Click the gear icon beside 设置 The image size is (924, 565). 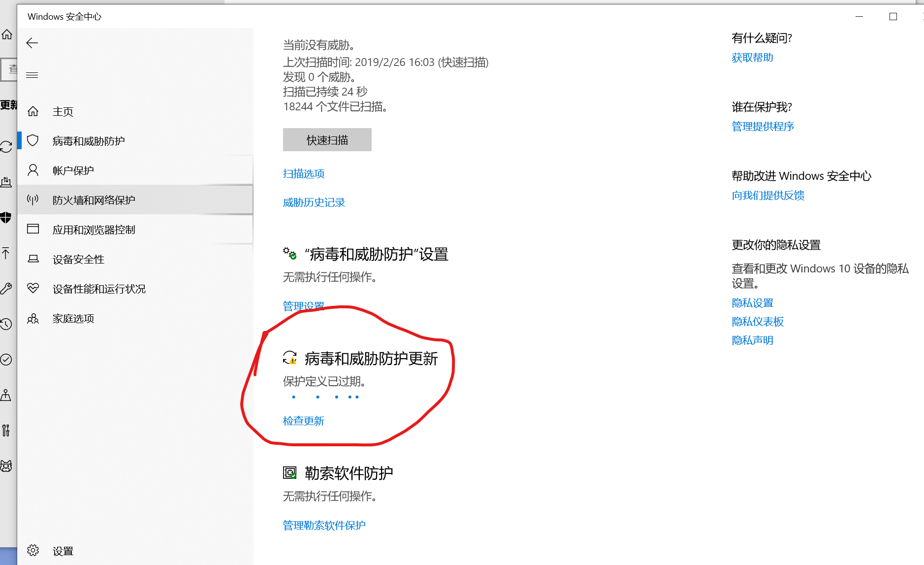click(x=33, y=550)
